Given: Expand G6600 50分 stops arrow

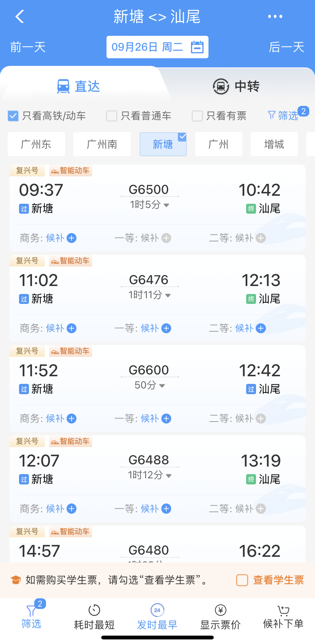Looking at the screenshot, I should (x=162, y=386).
